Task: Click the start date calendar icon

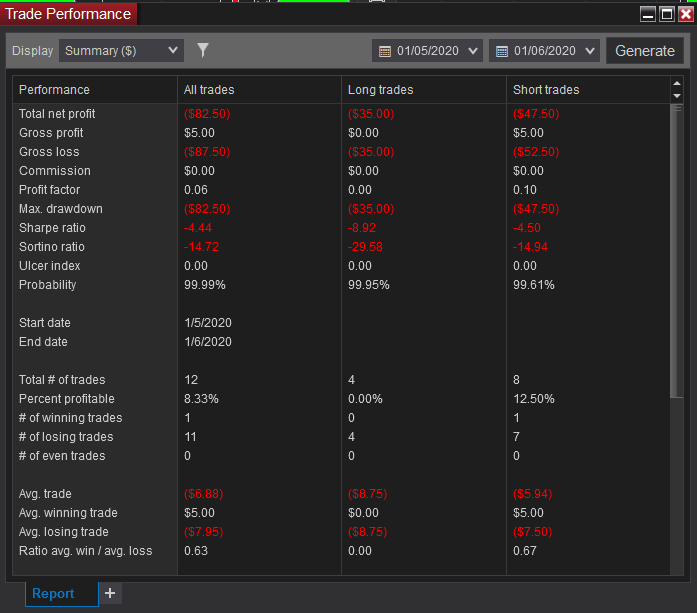Action: pos(385,51)
